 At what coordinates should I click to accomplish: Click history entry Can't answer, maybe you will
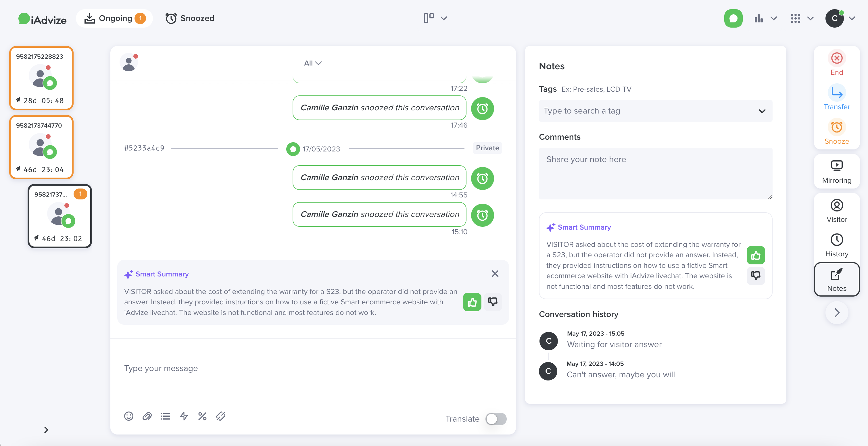pyautogui.click(x=620, y=374)
